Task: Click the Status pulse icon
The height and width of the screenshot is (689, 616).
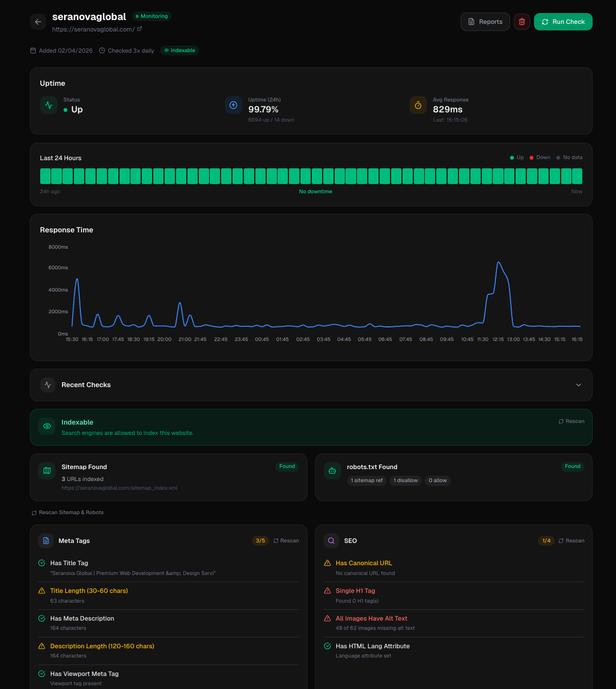Action: click(49, 105)
